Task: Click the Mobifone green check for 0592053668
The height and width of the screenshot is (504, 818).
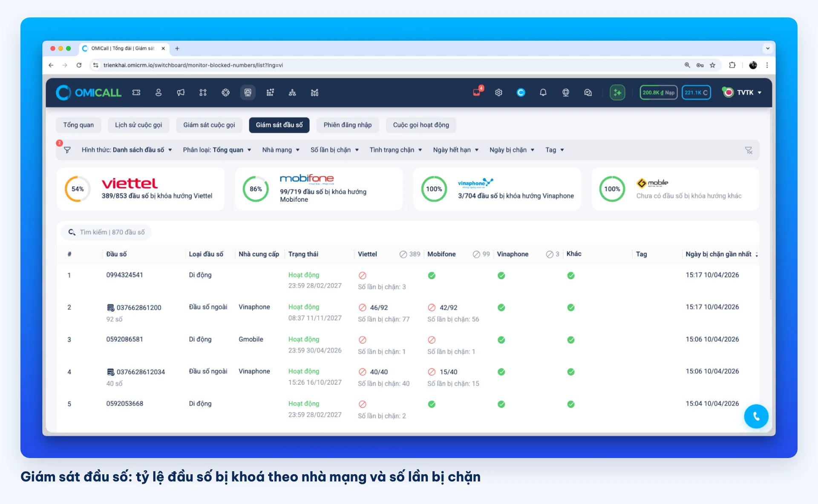Action: tap(432, 404)
